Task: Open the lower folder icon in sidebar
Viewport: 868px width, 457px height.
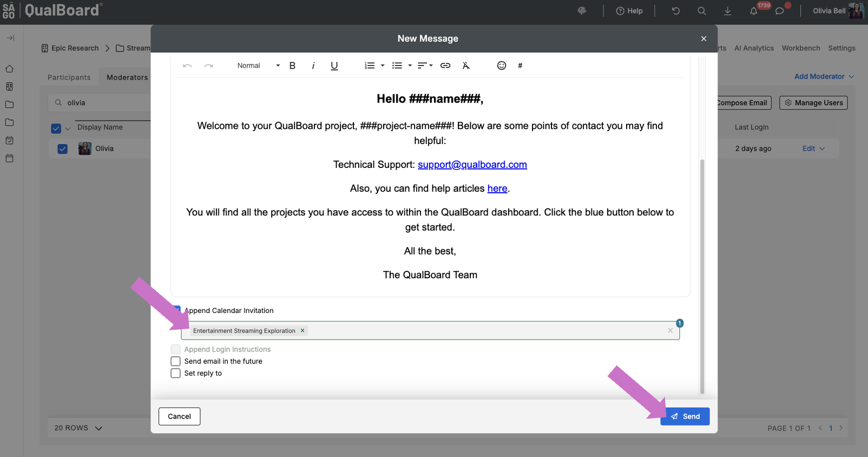Action: tap(9, 122)
